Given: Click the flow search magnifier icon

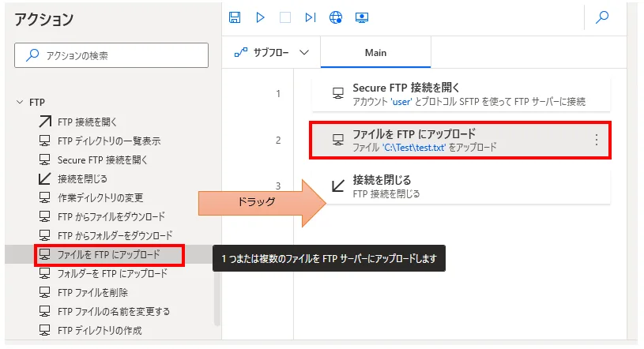Looking at the screenshot, I should [x=602, y=17].
